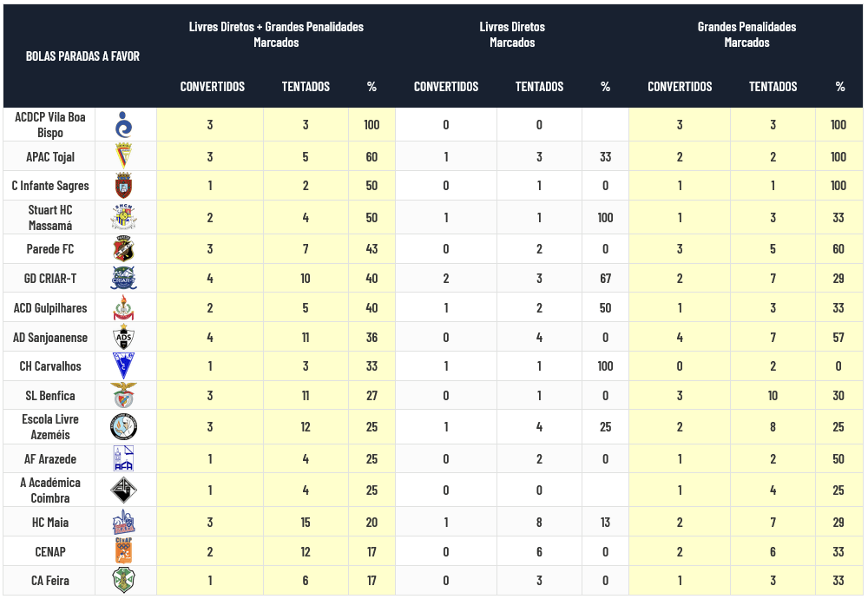
Task: Click the GD CRIAR-T team logo
Action: tap(124, 279)
